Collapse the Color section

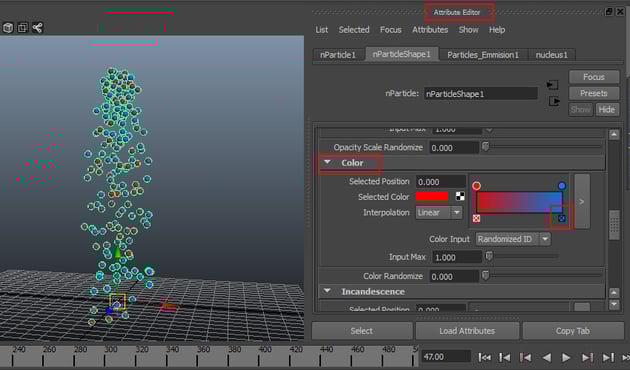[328, 162]
